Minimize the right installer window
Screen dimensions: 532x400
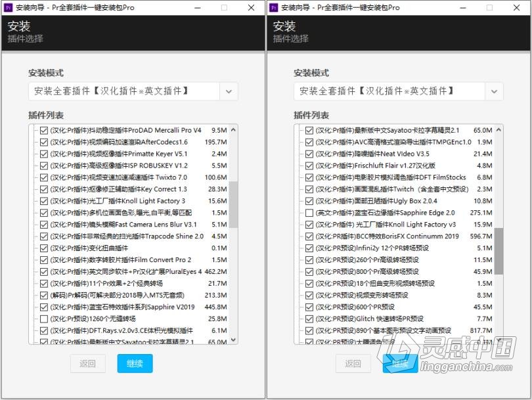pyautogui.click(x=463, y=7)
